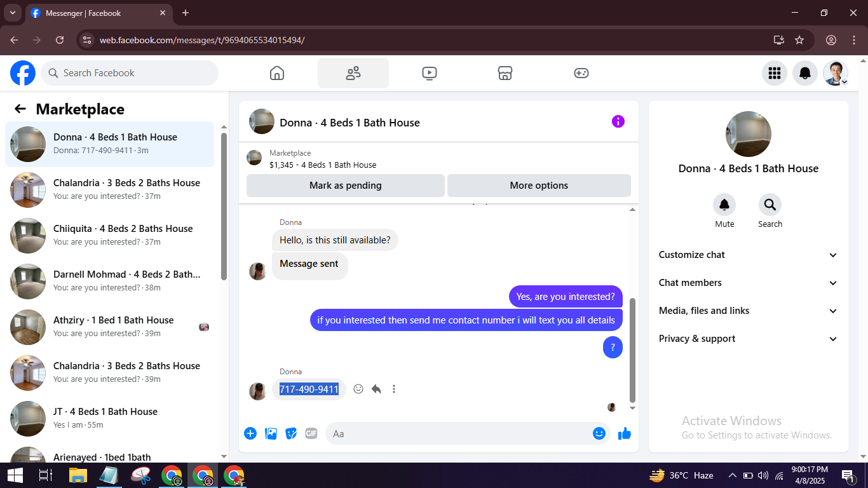868x488 pixels.
Task: Expand Media, files and links section
Action: (749, 311)
